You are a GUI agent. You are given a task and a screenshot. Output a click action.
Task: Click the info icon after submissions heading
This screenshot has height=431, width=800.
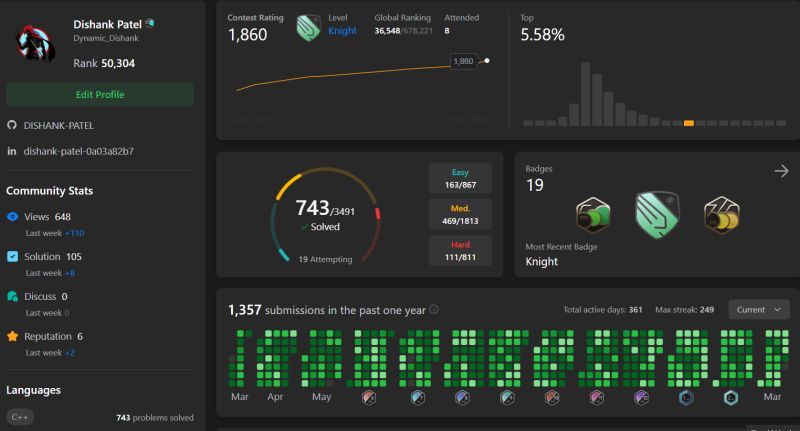click(x=434, y=309)
